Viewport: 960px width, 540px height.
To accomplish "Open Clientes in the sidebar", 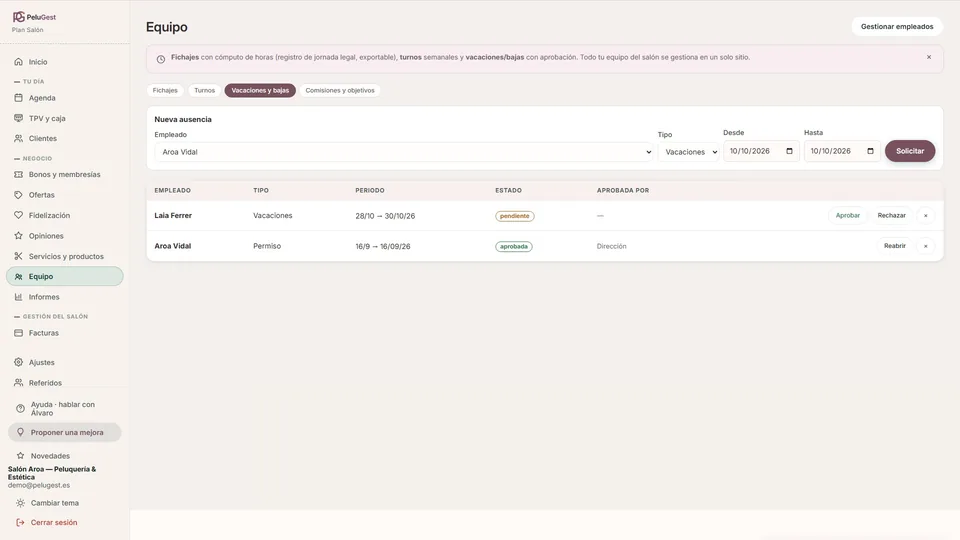I will (65, 138).
